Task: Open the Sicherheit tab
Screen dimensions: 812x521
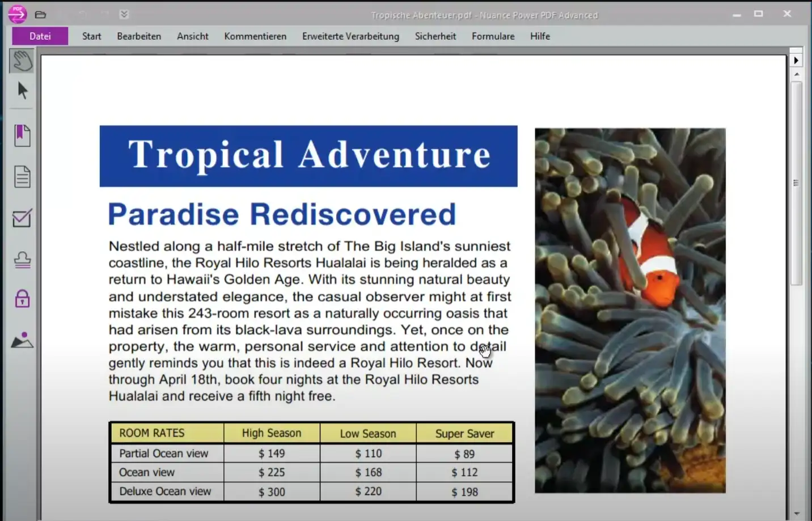Action: coord(435,36)
